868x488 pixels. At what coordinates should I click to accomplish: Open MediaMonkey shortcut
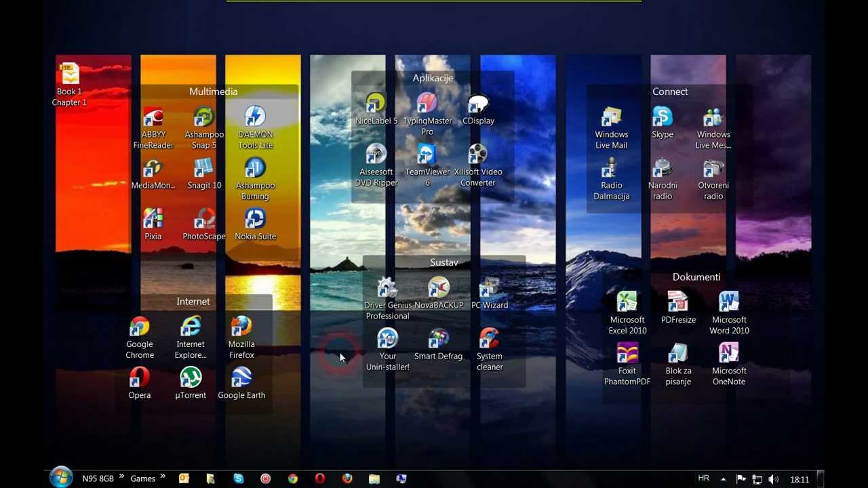click(x=153, y=174)
